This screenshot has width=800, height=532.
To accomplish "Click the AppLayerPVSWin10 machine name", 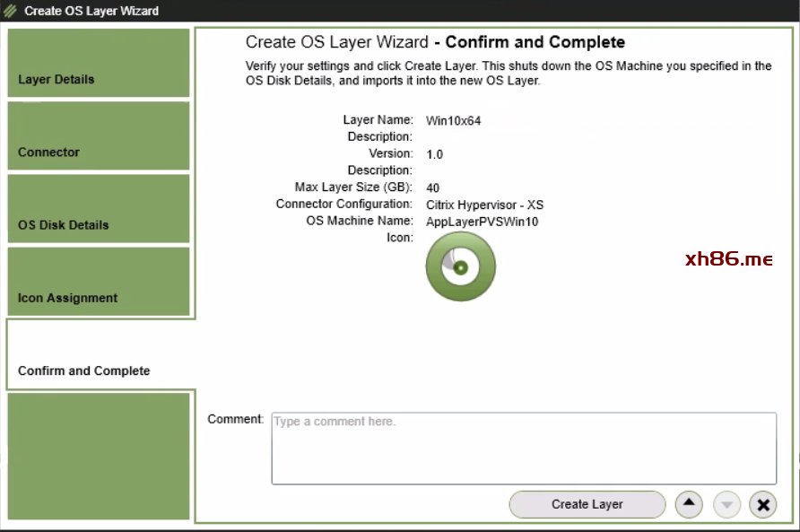I will tap(482, 222).
